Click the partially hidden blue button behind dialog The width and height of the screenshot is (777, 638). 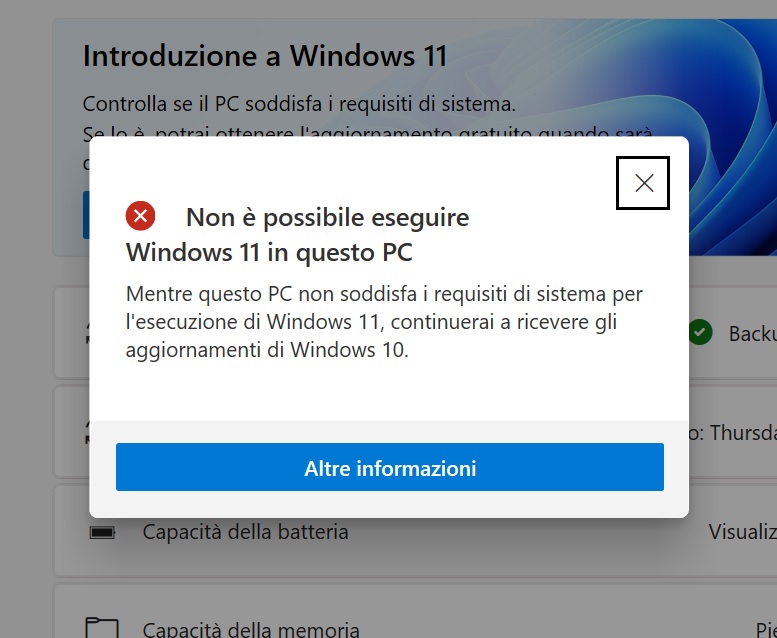(86, 215)
